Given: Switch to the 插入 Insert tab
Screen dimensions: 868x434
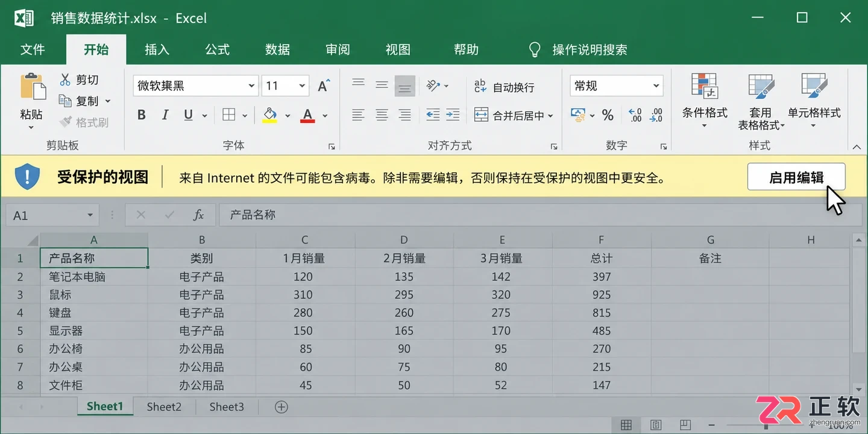Looking at the screenshot, I should click(157, 49).
